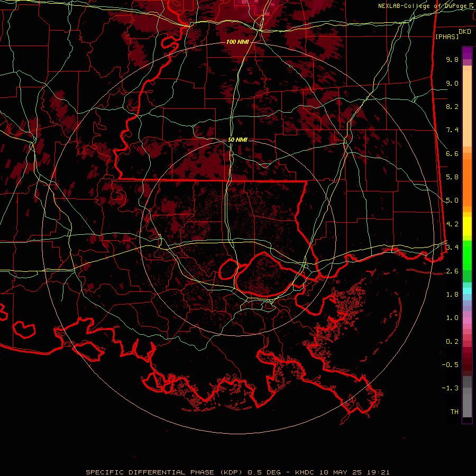
Task: Click the "TH" threshold label
Action: point(454,412)
